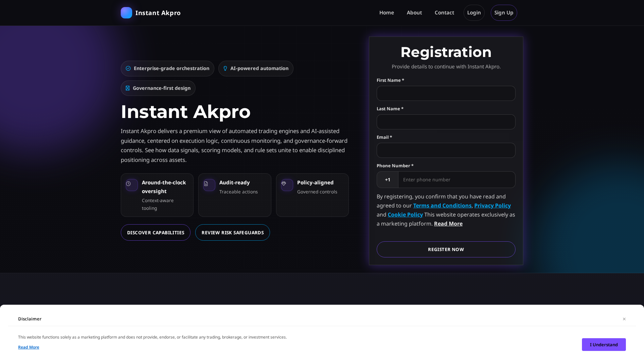Click the 'Context-aware tooling' subtitle
Viewport: 644px width, 362px height.
pos(158,204)
